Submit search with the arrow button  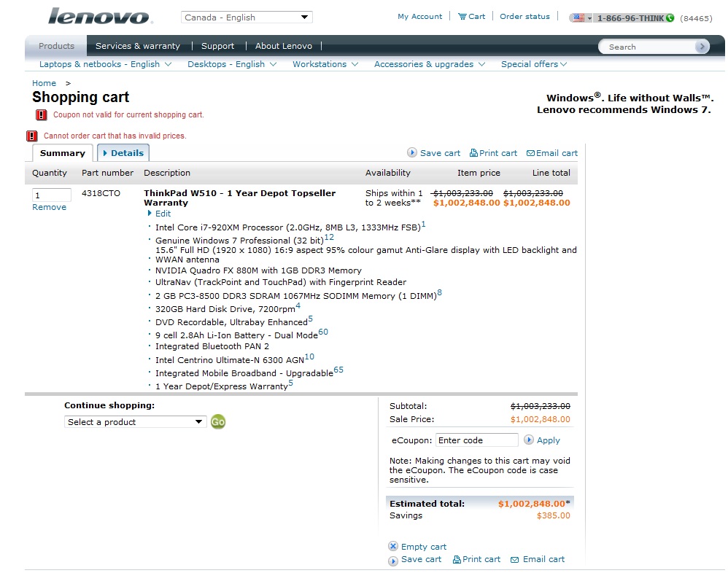click(702, 47)
